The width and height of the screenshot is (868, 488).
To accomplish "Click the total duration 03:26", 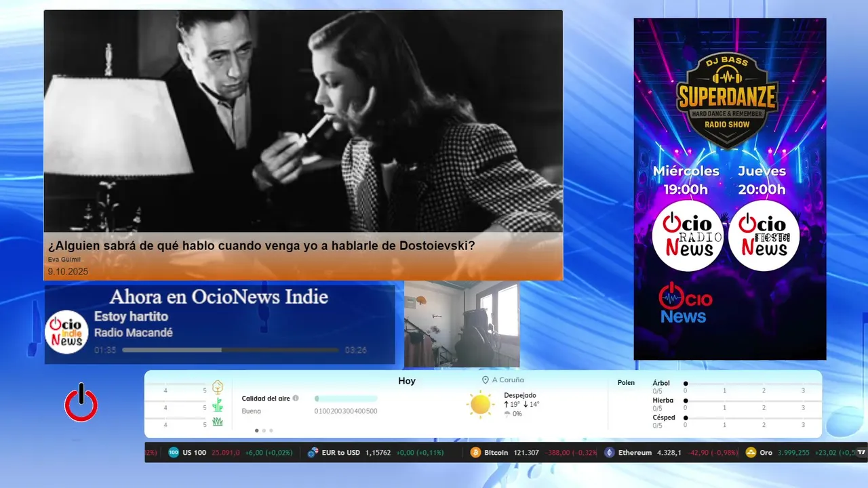I will click(x=356, y=350).
